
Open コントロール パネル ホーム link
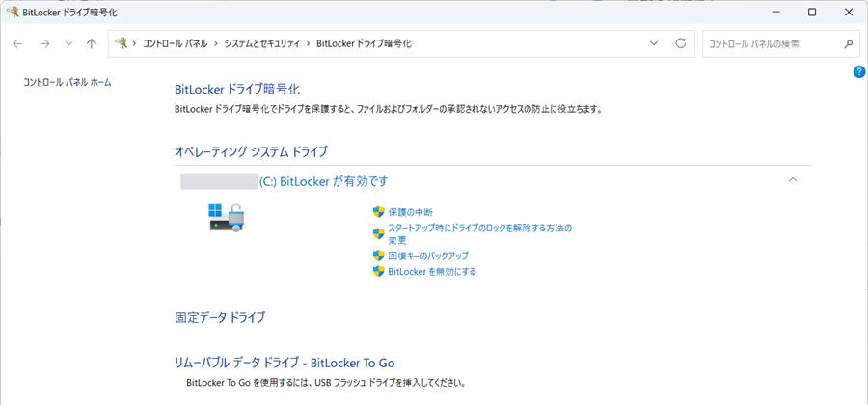coord(68,82)
